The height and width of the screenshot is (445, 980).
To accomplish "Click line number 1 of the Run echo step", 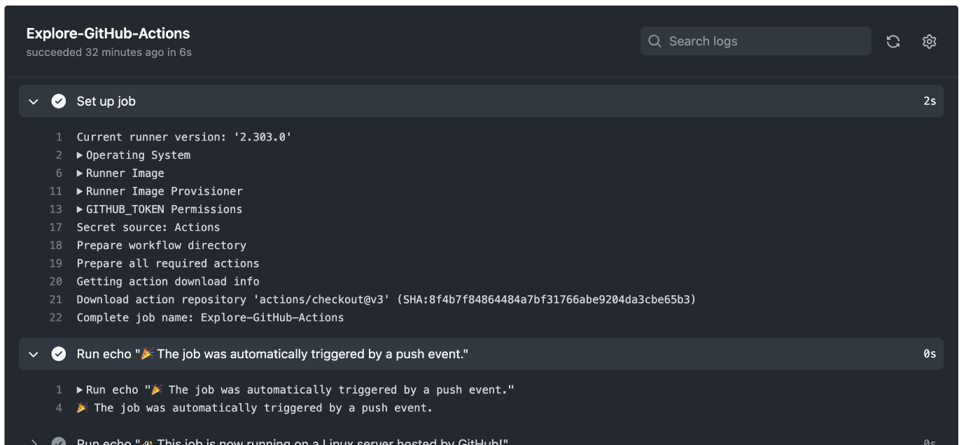I will [59, 390].
